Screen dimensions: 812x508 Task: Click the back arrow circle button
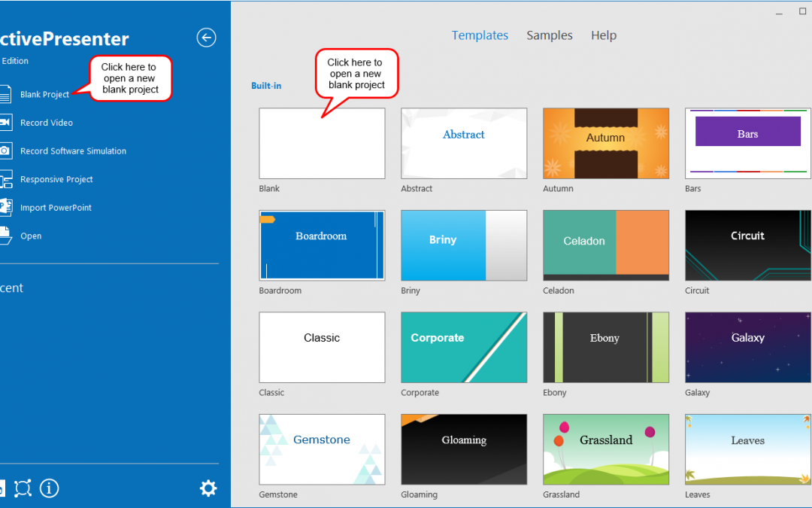pyautogui.click(x=206, y=38)
